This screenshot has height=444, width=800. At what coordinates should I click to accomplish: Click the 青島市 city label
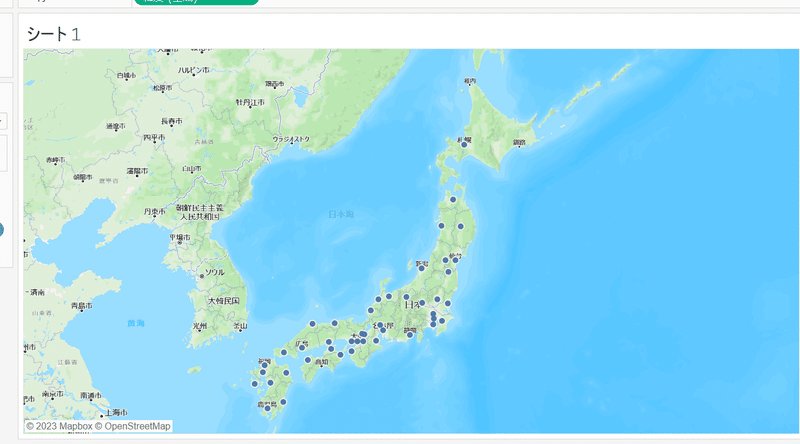(x=82, y=305)
